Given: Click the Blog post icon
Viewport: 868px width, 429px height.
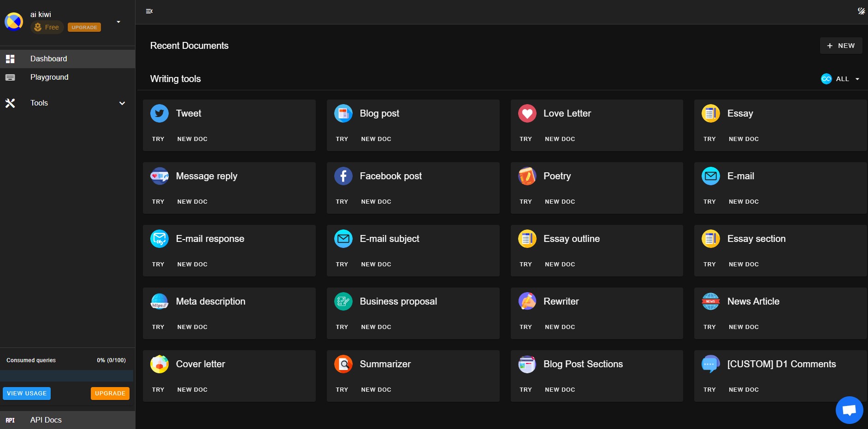Looking at the screenshot, I should tap(343, 113).
